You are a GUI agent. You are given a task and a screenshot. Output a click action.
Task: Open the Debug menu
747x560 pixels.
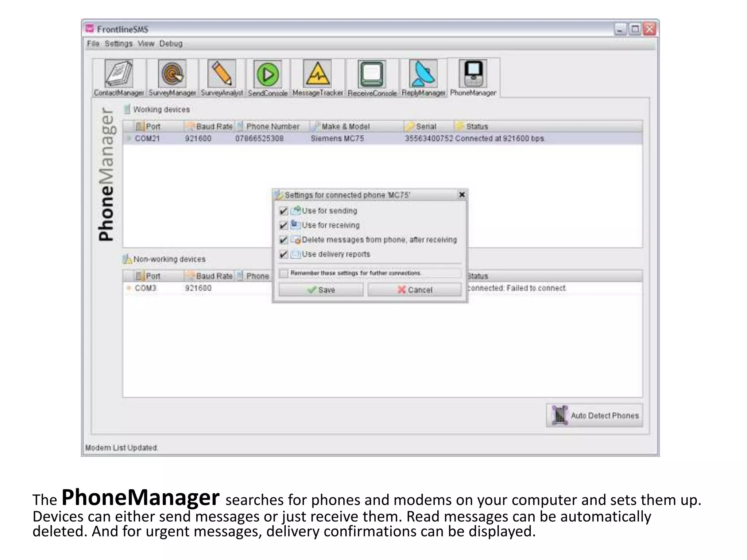coord(171,44)
